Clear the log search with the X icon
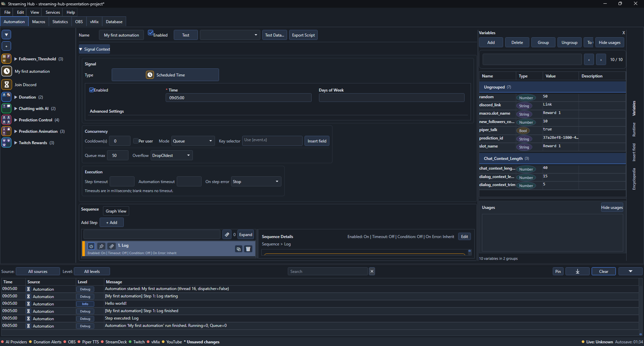644x346 pixels. point(372,271)
